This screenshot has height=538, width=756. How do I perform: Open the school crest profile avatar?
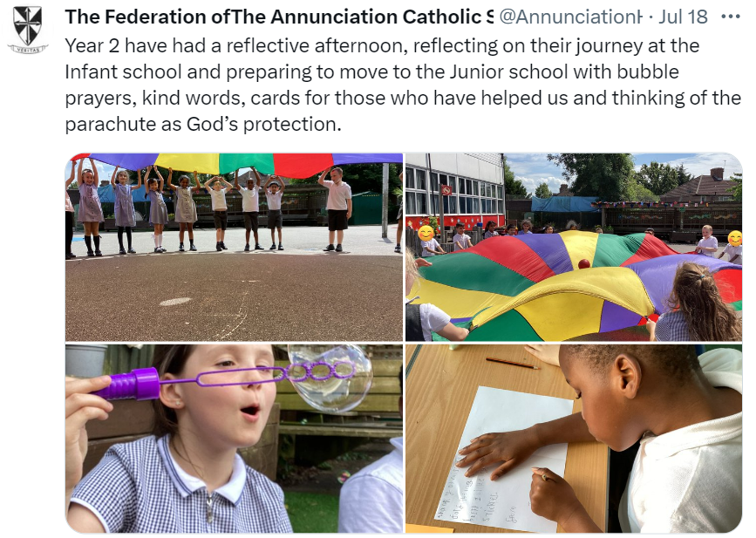coord(28,28)
